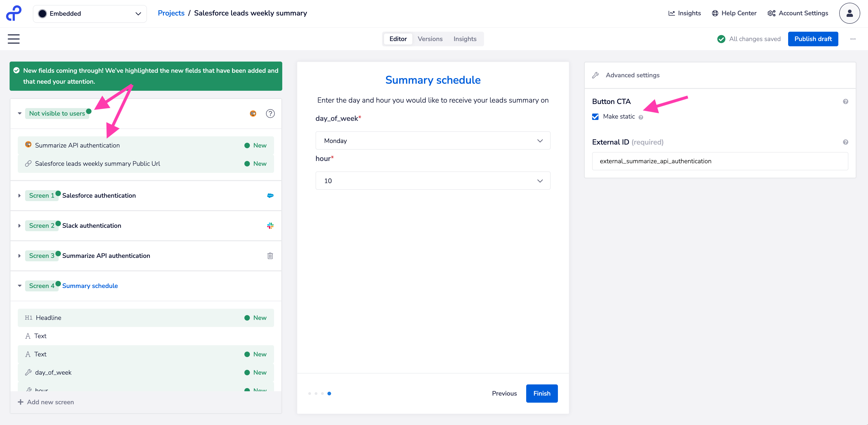Click the trash icon on Screen 3

tap(270, 256)
